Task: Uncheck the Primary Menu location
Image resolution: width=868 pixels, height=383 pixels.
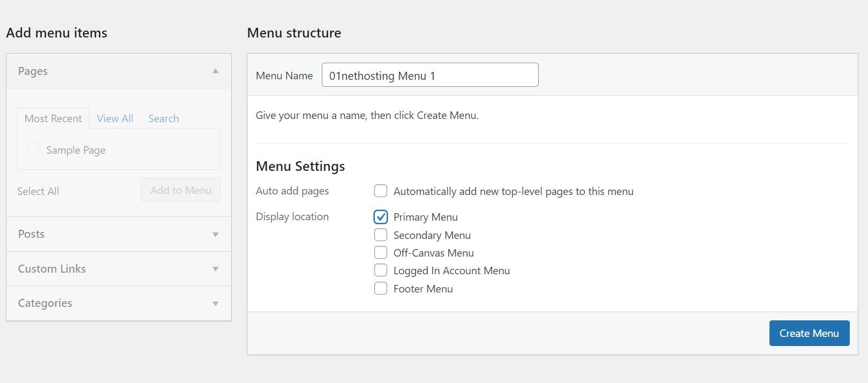Action: (381, 216)
